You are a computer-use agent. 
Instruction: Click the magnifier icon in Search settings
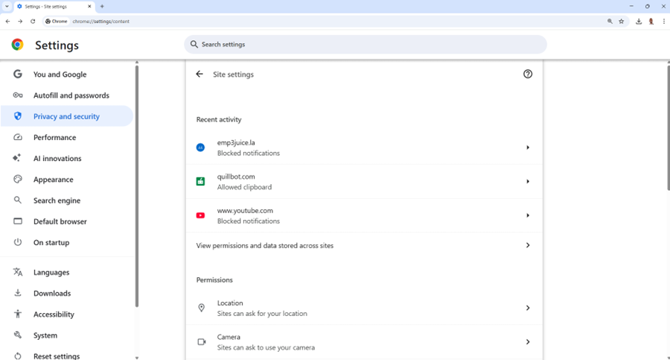pos(194,44)
